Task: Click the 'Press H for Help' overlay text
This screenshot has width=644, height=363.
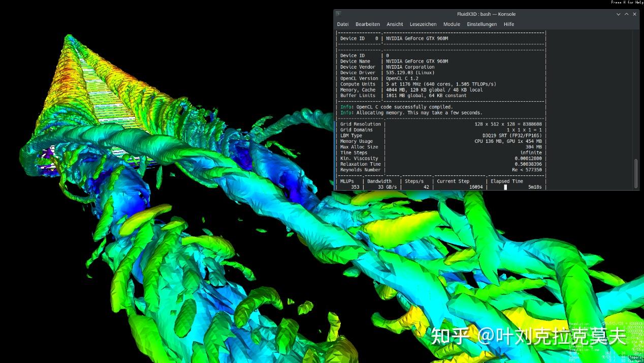Action: (628, 2)
